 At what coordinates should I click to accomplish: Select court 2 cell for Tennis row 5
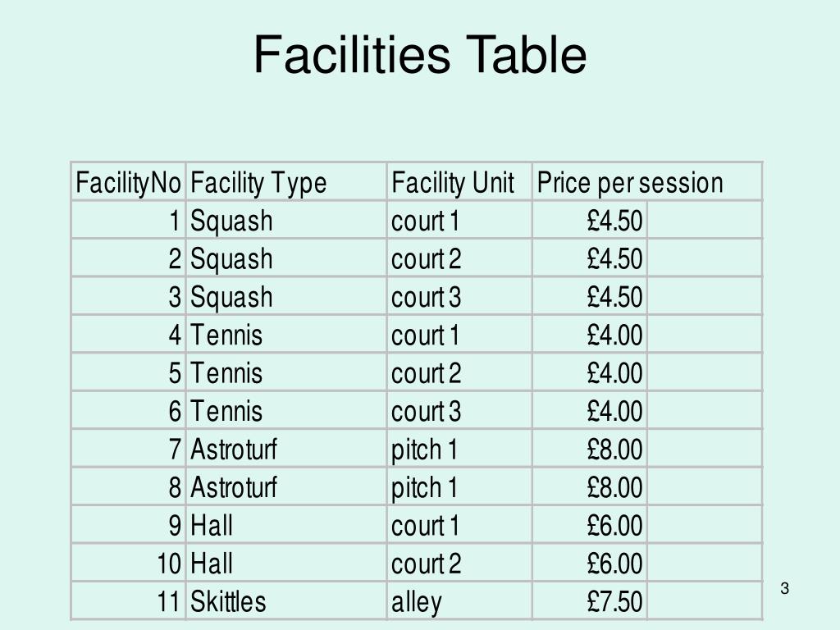pos(459,372)
